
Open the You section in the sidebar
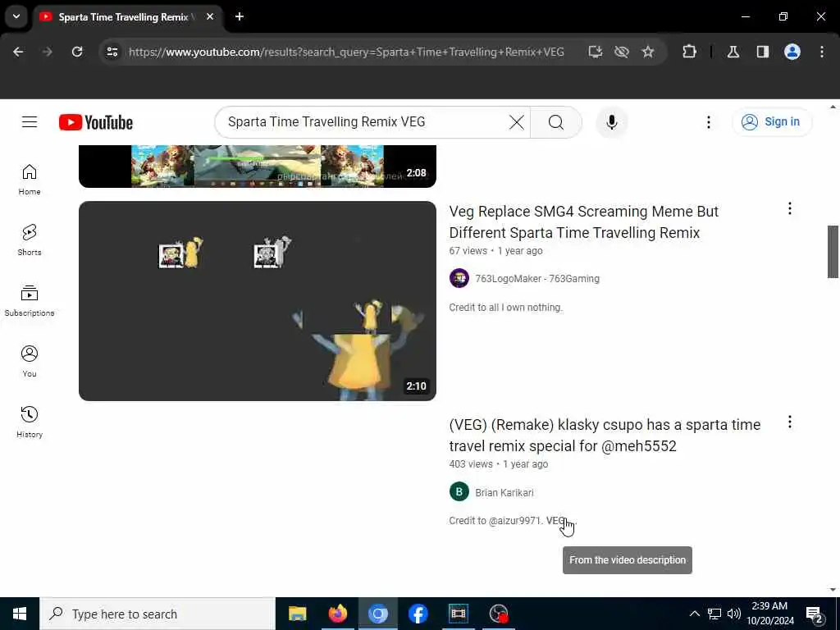[30, 361]
